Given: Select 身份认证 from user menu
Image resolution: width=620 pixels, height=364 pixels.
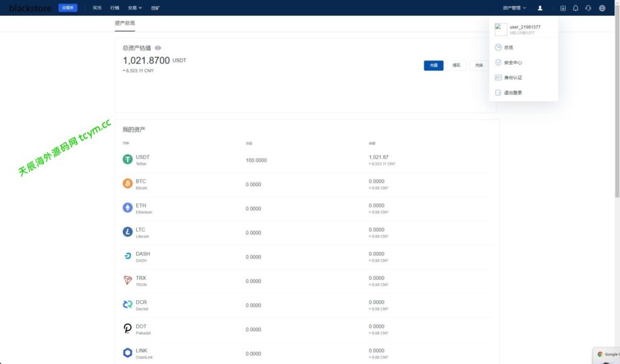Looking at the screenshot, I should 512,77.
